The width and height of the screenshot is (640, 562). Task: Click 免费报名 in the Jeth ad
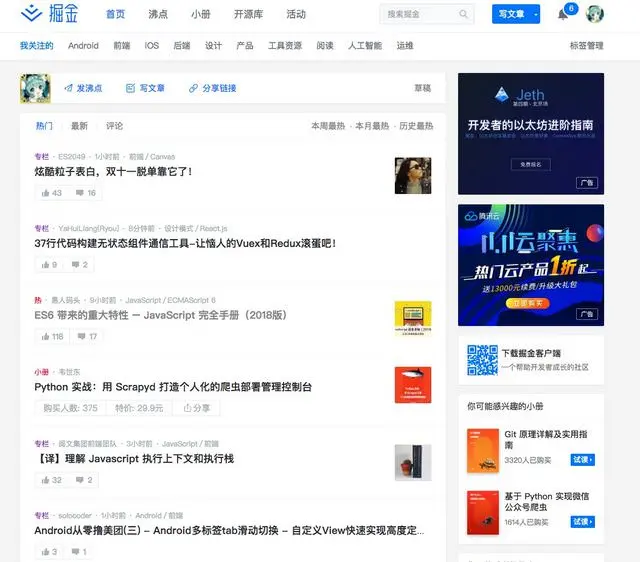click(x=531, y=164)
